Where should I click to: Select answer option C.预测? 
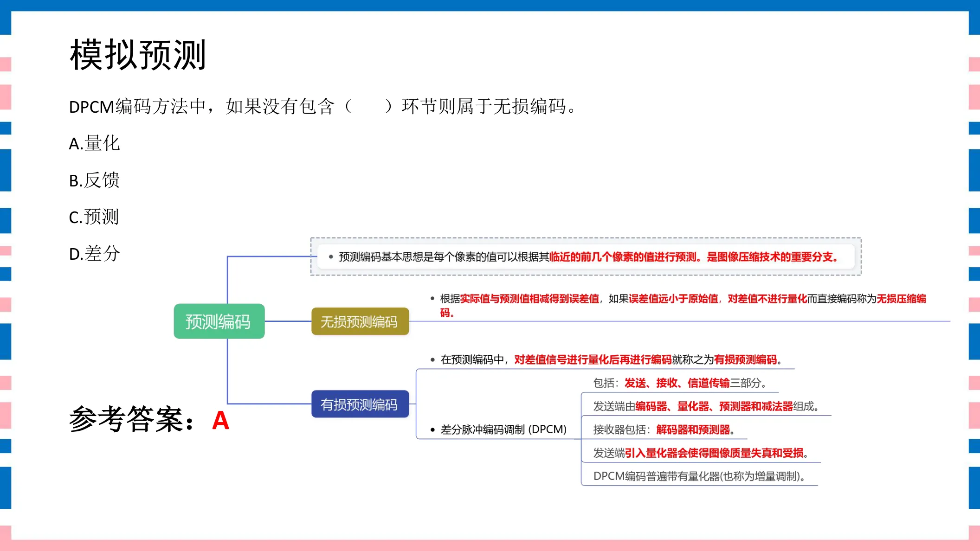(94, 217)
